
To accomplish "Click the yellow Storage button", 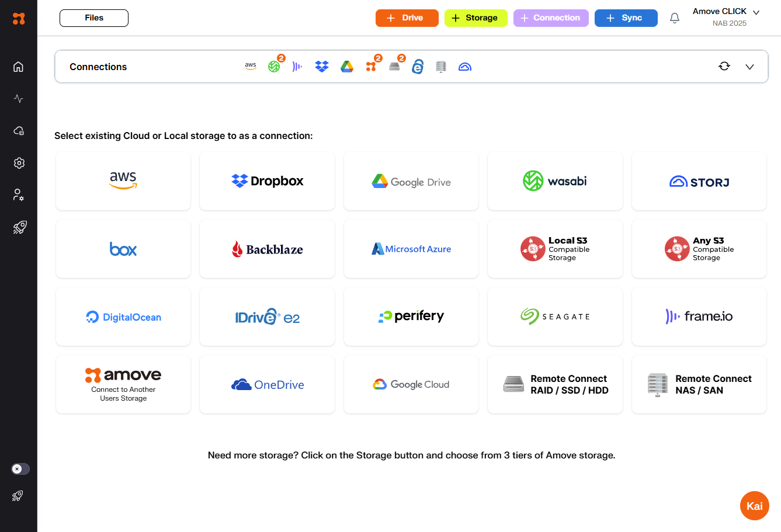I will 475,18.
